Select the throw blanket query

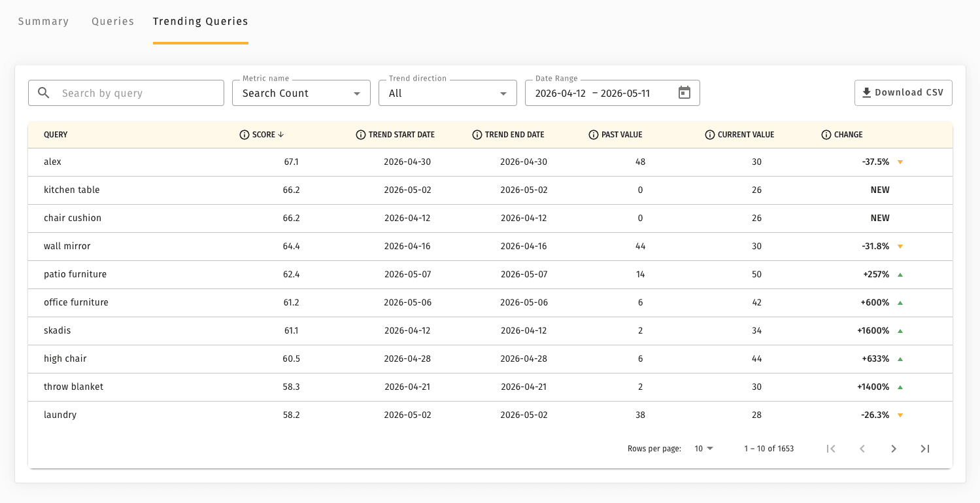tap(74, 387)
